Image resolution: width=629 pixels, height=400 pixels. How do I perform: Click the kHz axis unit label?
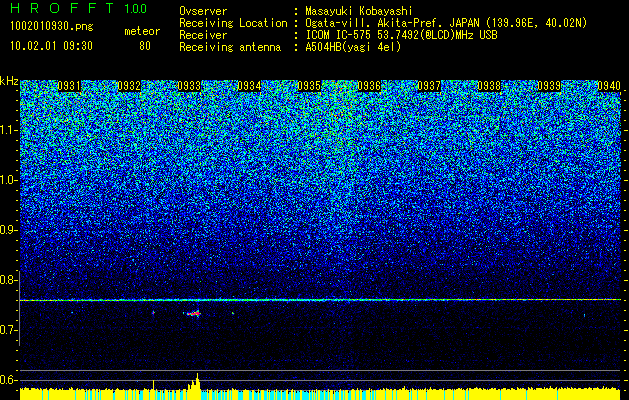tap(9, 81)
